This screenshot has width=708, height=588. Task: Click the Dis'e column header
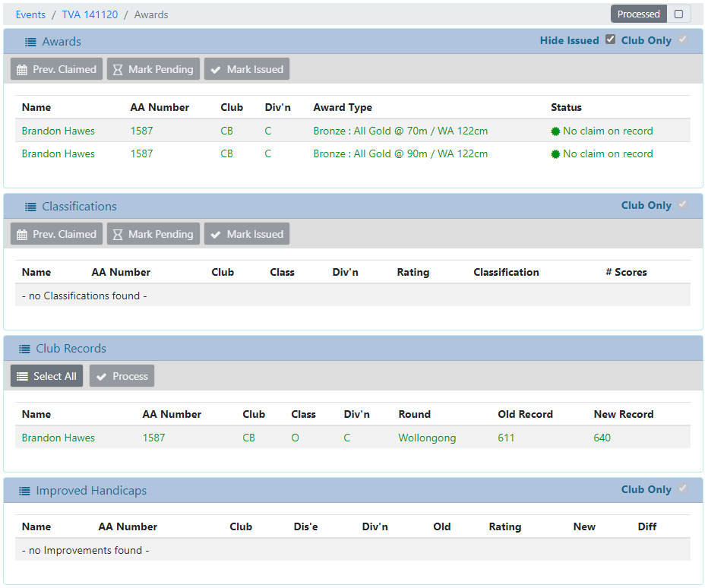tap(305, 527)
